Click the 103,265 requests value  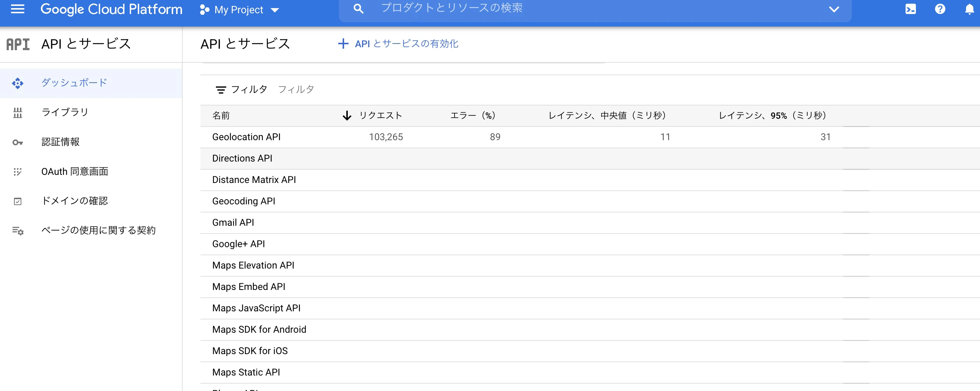pos(386,137)
